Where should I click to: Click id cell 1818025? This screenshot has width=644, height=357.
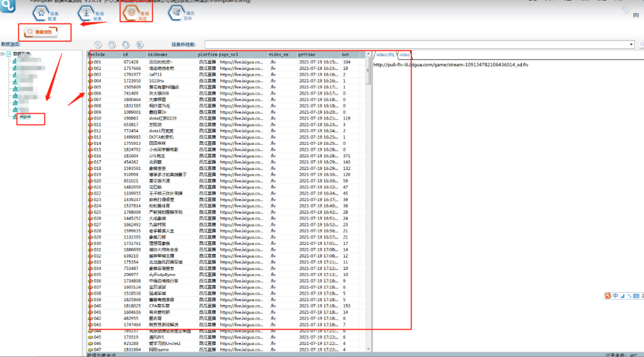coord(132,306)
